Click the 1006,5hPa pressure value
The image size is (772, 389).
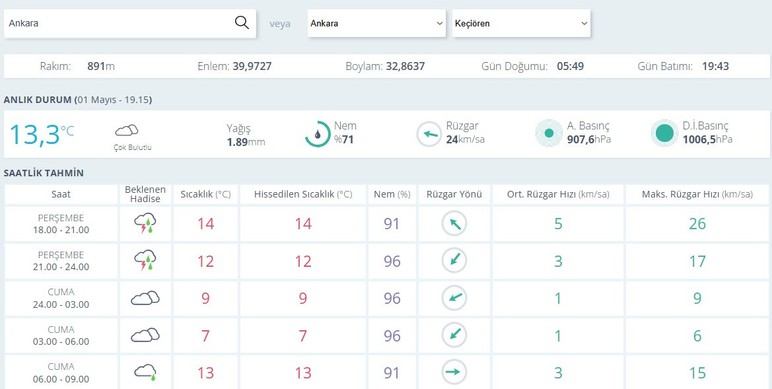(x=708, y=139)
